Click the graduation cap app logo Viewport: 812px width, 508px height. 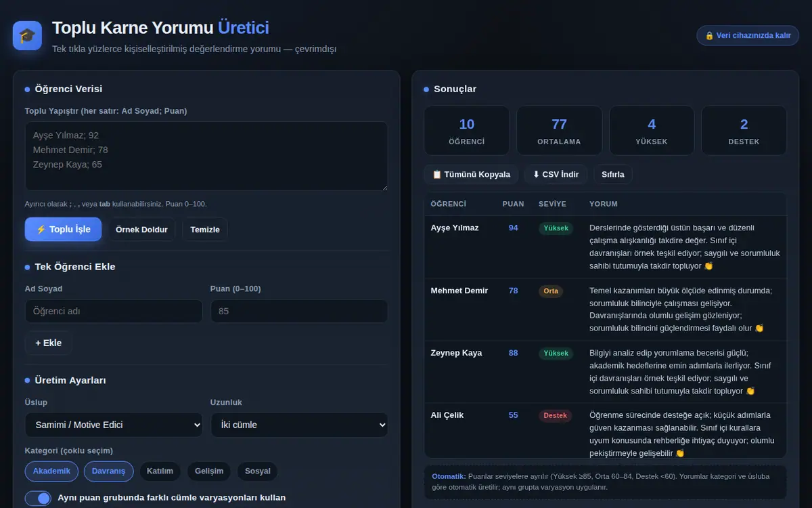(x=27, y=35)
